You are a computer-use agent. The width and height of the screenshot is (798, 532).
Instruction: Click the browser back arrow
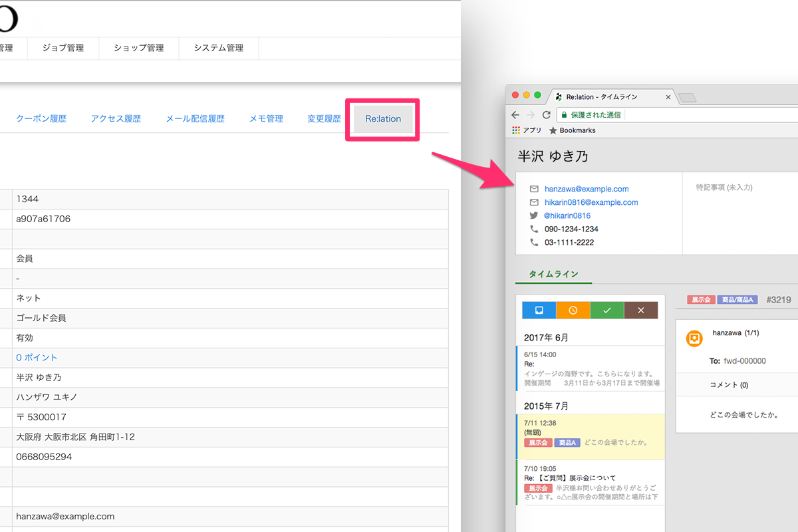coord(515,114)
